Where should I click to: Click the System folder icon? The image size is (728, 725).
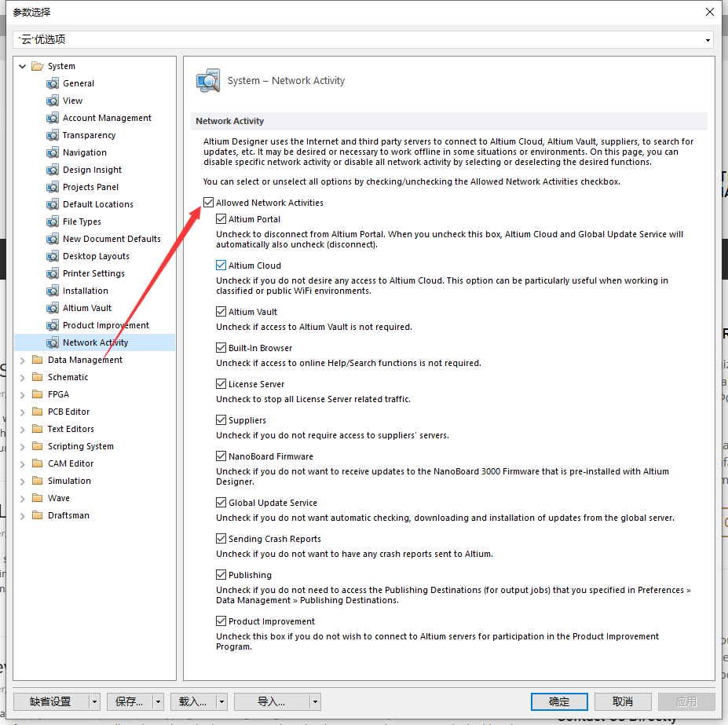(38, 66)
